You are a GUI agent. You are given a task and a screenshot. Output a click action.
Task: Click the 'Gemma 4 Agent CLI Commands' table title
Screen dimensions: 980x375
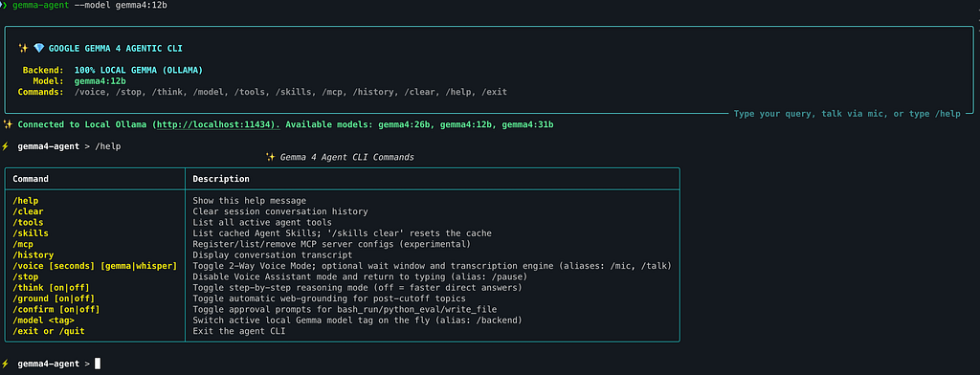pyautogui.click(x=346, y=158)
